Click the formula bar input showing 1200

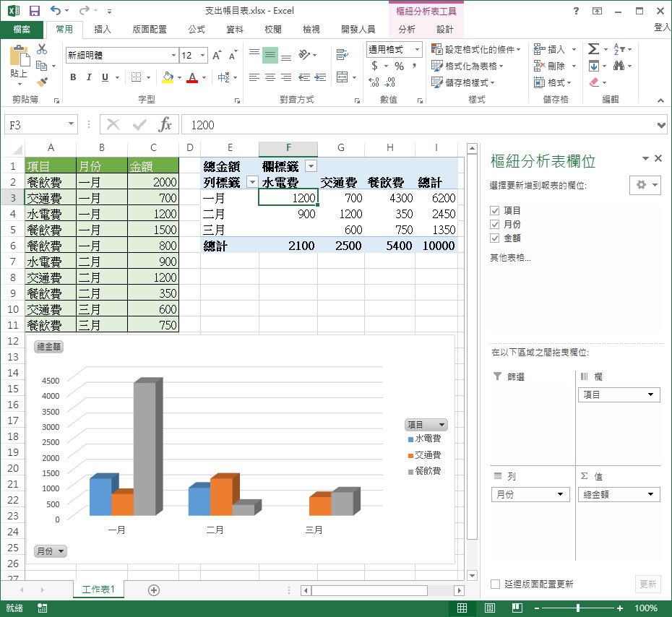pos(419,125)
